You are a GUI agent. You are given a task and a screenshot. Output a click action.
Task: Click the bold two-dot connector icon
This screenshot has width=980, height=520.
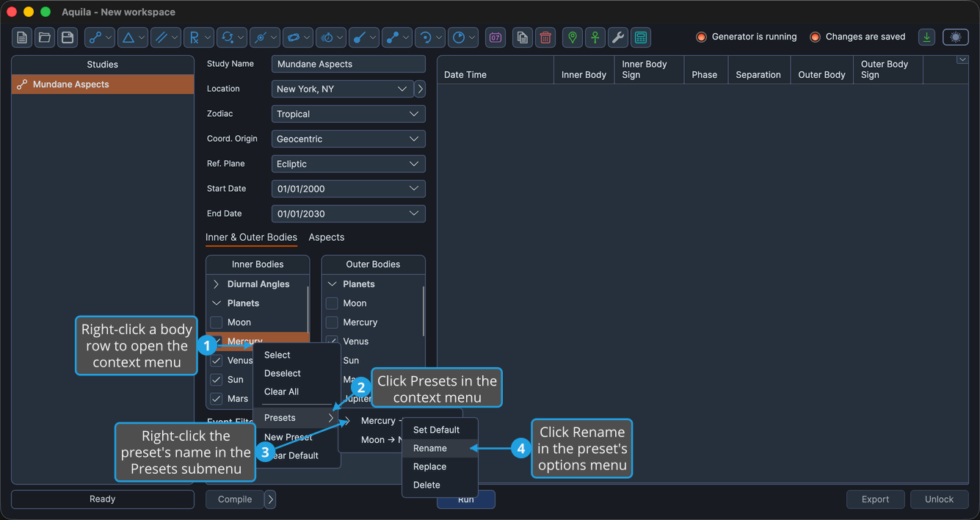[397, 37]
